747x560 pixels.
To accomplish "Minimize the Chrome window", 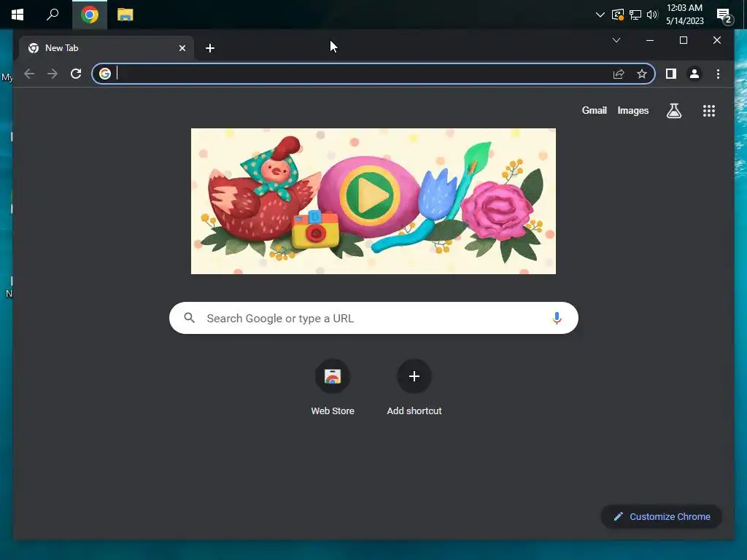I will click(650, 41).
